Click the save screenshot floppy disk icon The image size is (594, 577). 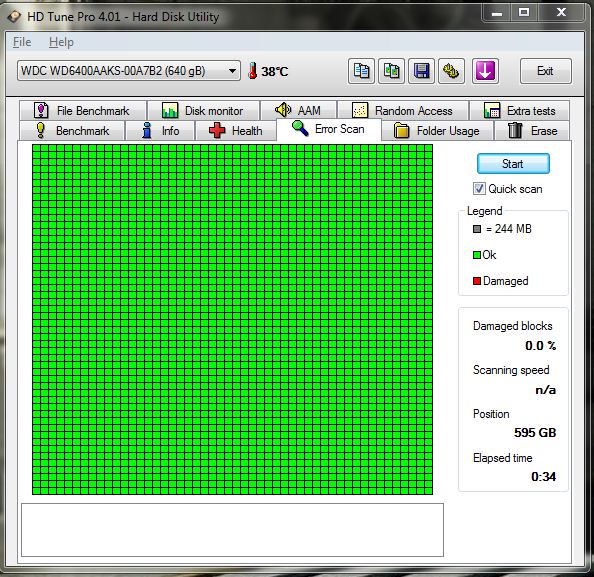point(421,71)
